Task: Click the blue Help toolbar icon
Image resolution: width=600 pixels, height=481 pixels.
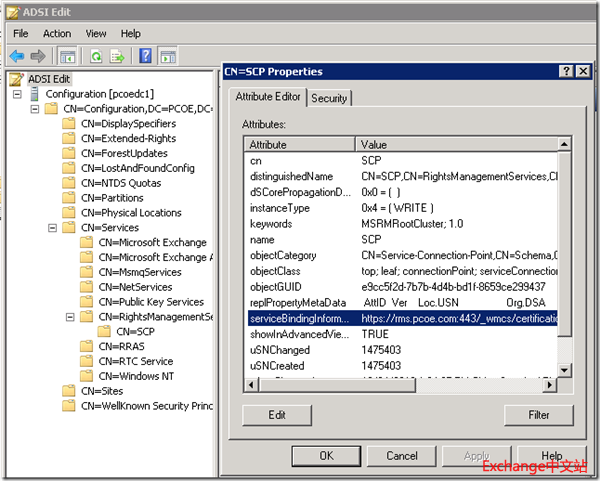Action: (x=146, y=56)
